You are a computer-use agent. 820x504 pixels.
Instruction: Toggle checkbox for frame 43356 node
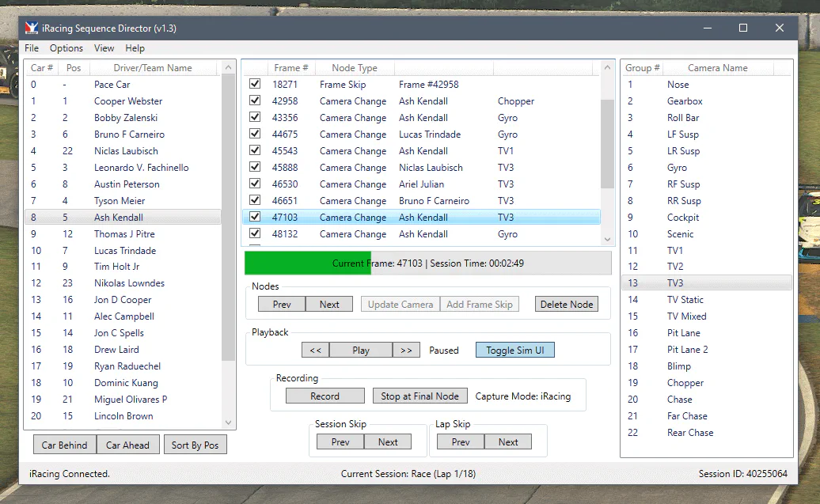[255, 117]
